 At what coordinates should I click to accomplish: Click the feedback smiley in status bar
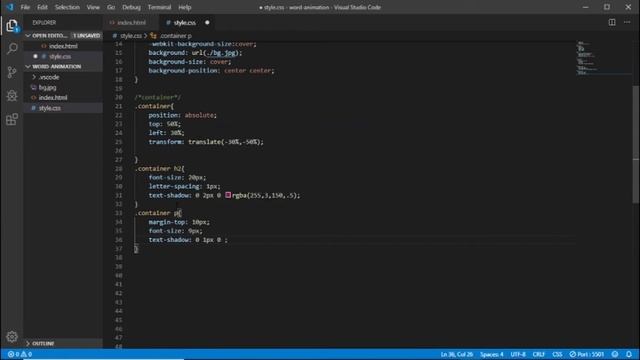(x=615, y=354)
